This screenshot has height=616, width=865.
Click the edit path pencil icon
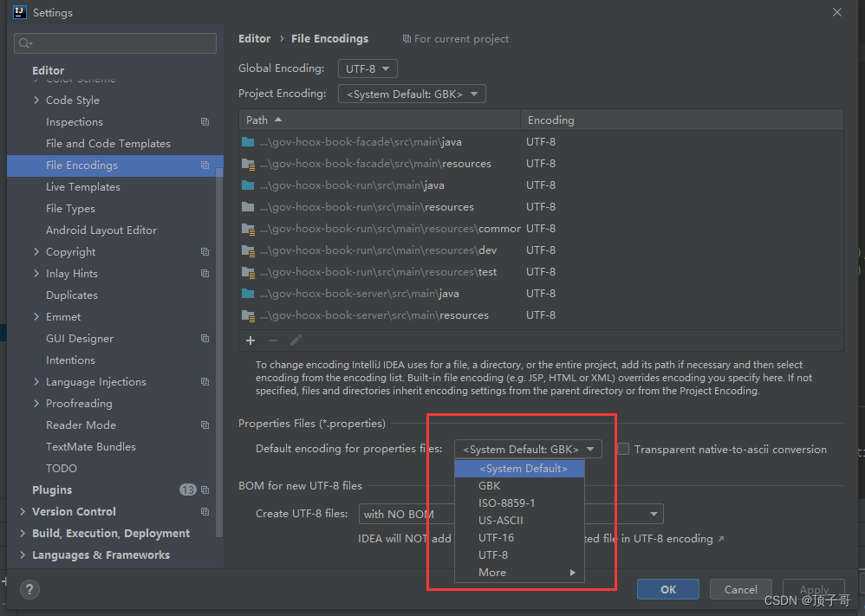[296, 340]
